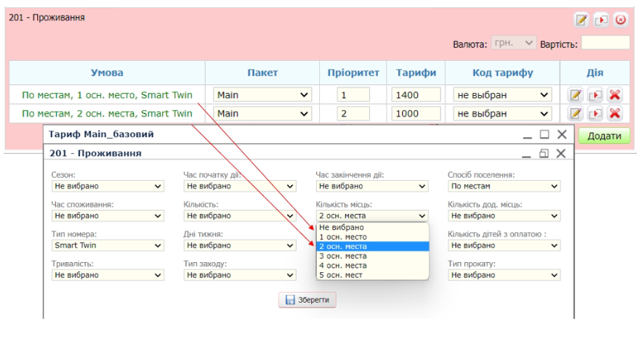
Task: Edit the first row with priority 1
Action: pos(576,94)
